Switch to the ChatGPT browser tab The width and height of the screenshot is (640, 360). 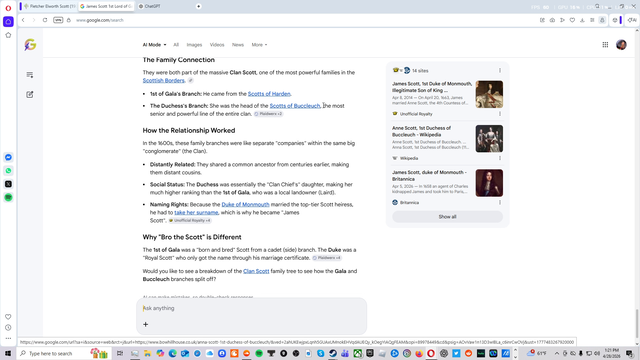[152, 6]
